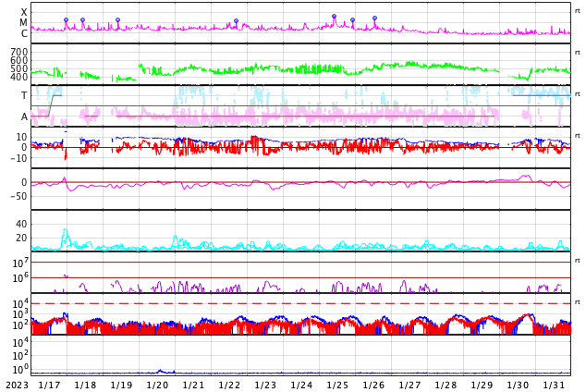The image size is (586, 392).
Task: Click the 1/25 date label
Action: (x=337, y=385)
